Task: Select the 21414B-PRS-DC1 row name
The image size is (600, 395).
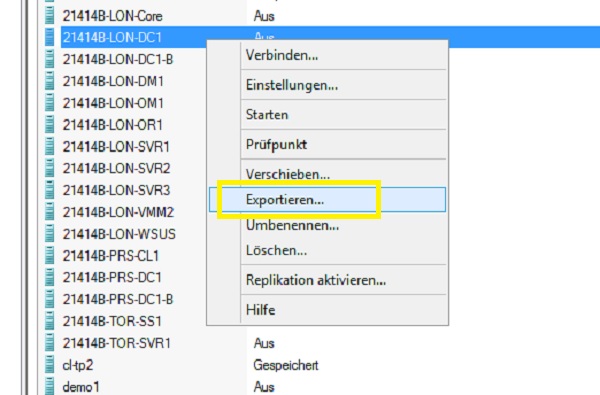Action: 112,277
